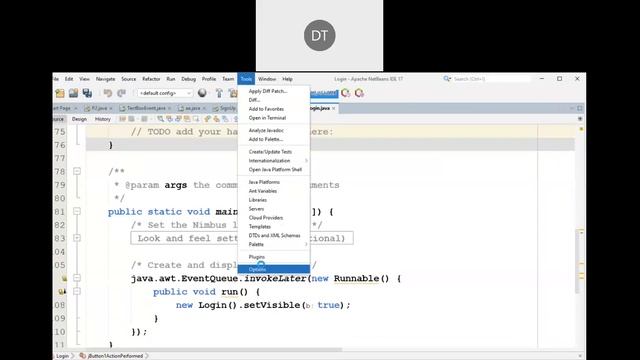
Task: Choose Analyze Javadoc menu item
Action: tap(273, 130)
